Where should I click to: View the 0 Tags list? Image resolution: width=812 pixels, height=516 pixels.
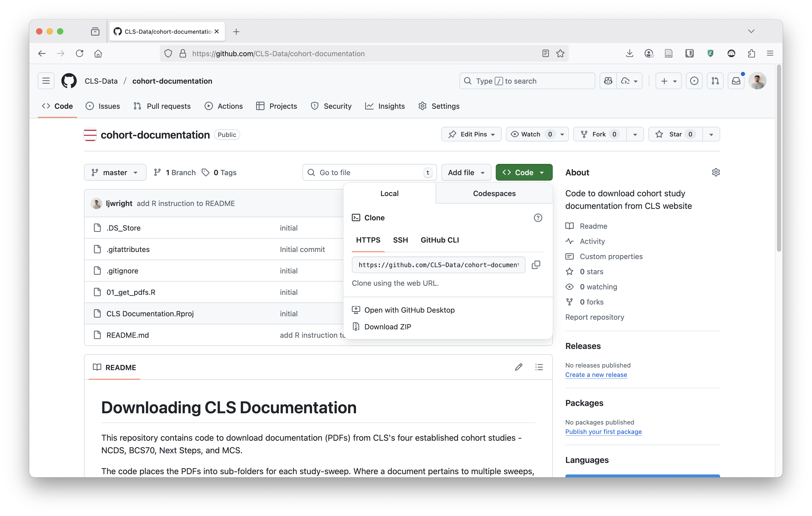tap(219, 172)
